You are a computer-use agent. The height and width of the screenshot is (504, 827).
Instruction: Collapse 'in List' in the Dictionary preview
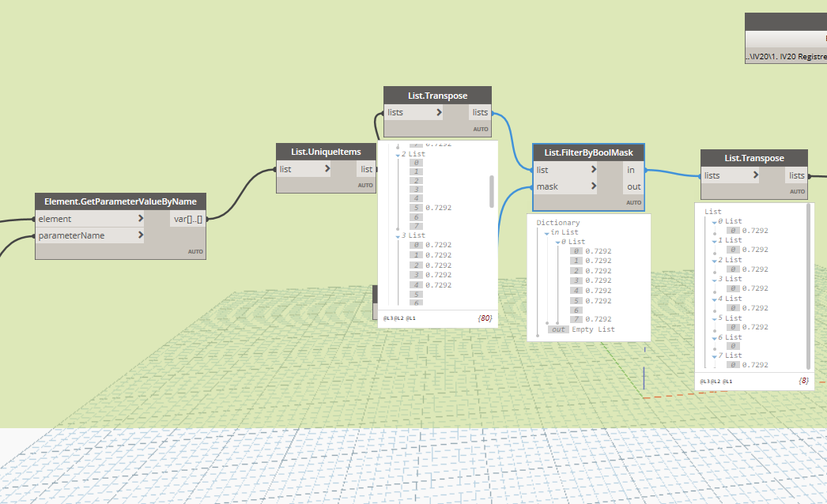(546, 233)
